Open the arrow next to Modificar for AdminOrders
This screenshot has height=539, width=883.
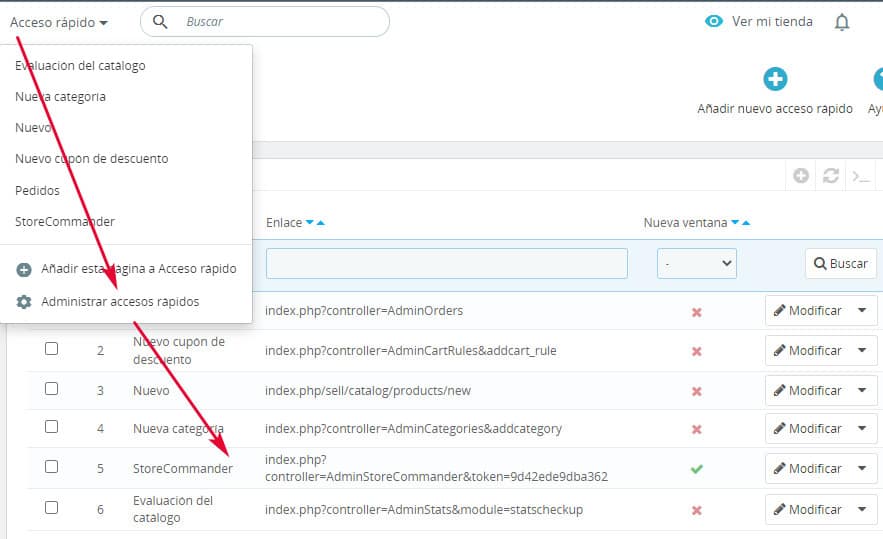tap(861, 311)
